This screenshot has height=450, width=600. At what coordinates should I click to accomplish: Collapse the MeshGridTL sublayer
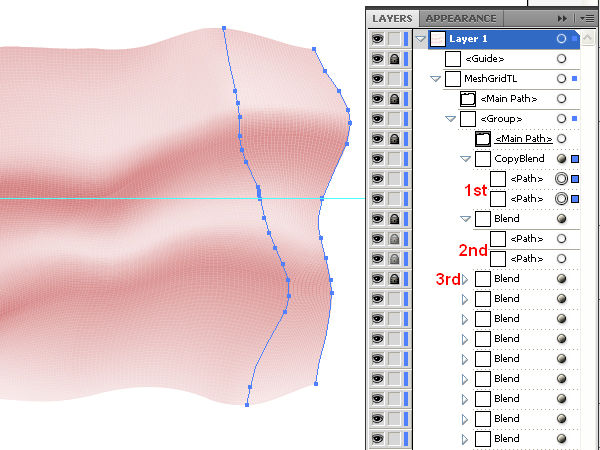pyautogui.click(x=435, y=79)
